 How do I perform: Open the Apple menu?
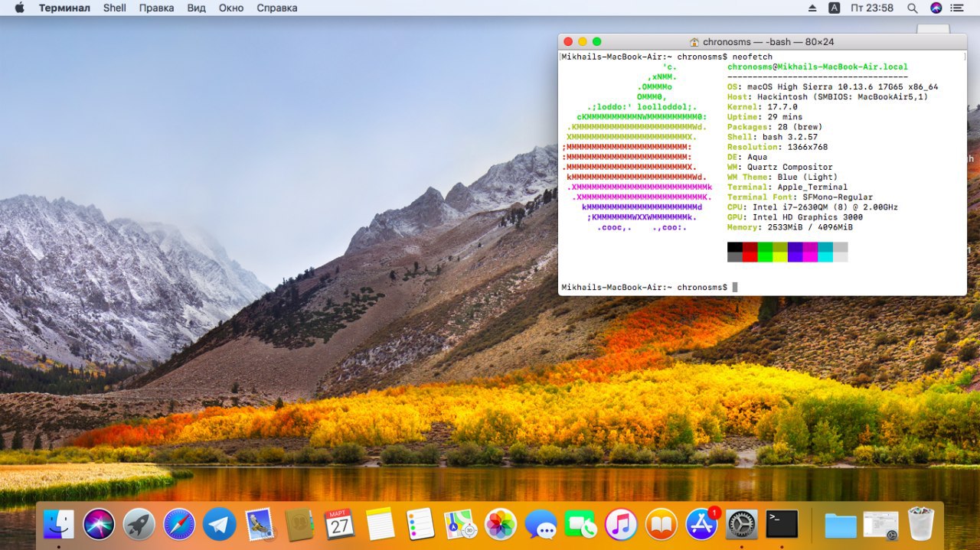[19, 8]
